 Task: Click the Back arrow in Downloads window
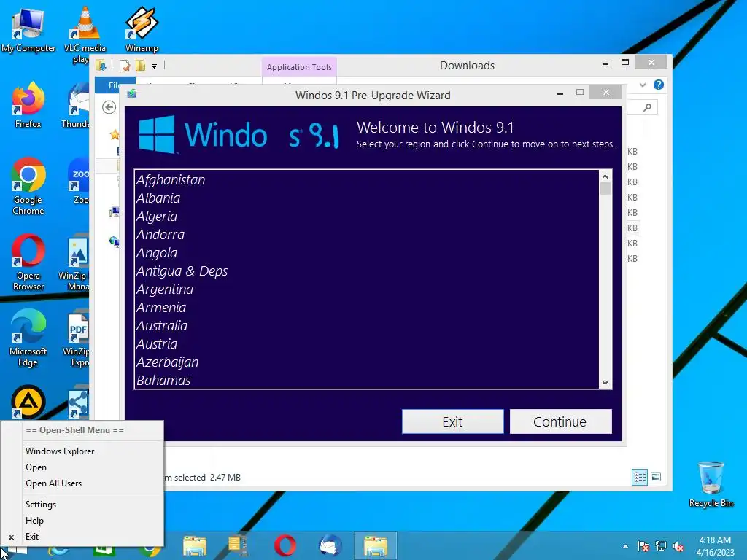coord(109,107)
